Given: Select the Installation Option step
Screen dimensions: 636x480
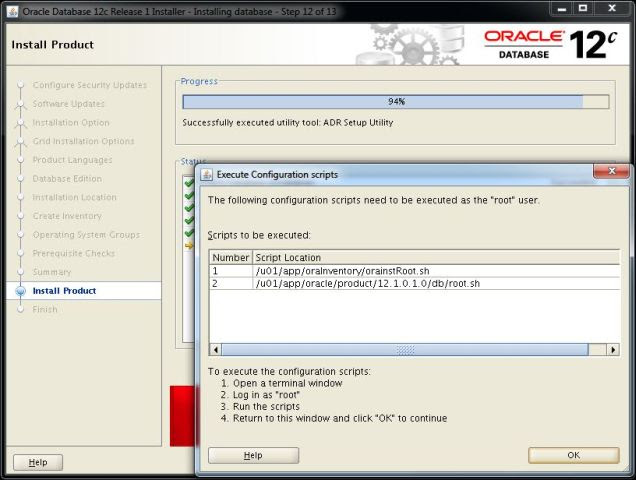Looking at the screenshot, I should point(71,123).
